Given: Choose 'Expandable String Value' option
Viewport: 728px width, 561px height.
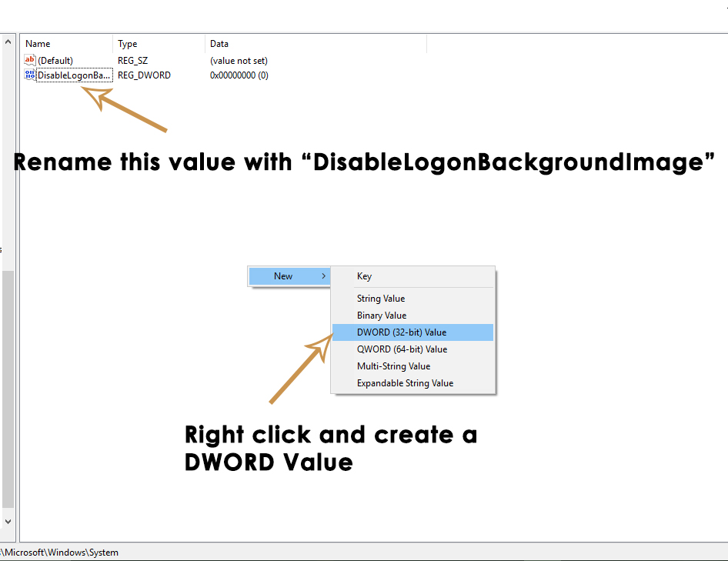Looking at the screenshot, I should 405,382.
